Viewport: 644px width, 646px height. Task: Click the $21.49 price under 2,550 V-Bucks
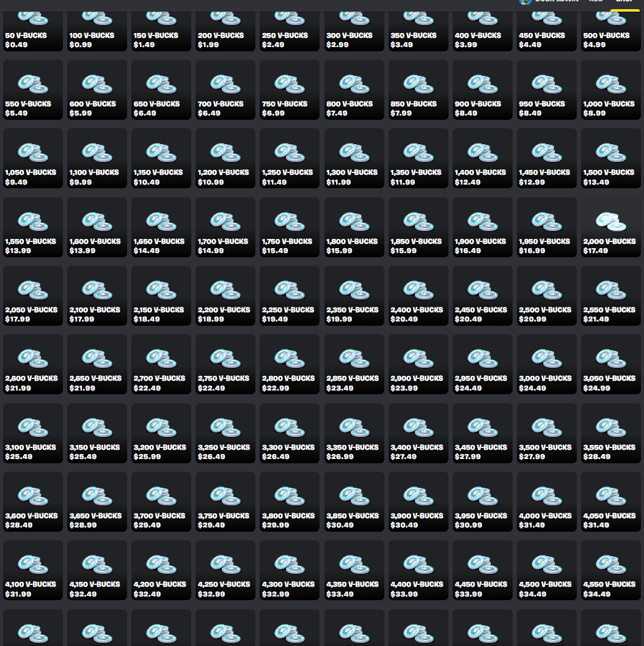(596, 319)
